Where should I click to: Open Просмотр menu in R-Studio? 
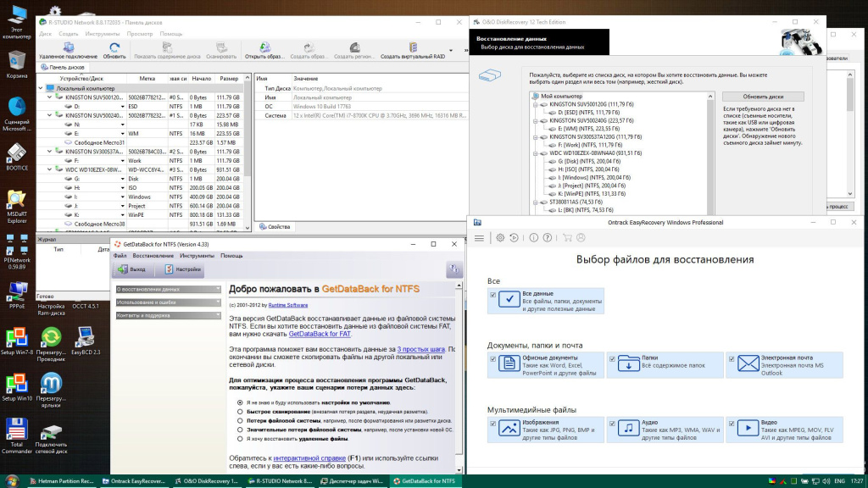click(140, 34)
